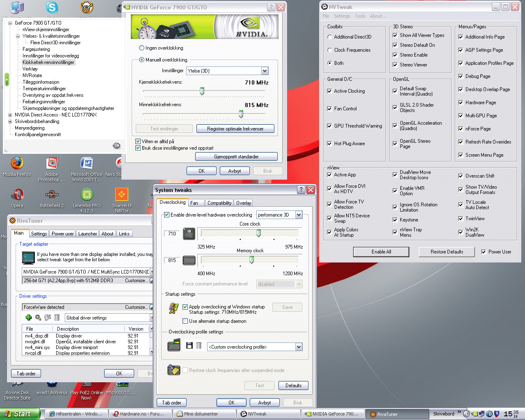Open the Snarvei til NiBiTor desktop icon
Screen dimensions: 525x420
[x=122, y=200]
